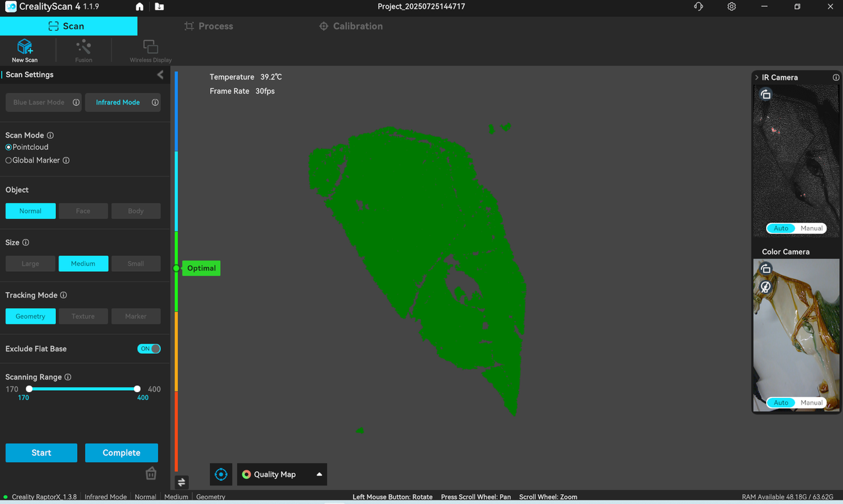Click the Scanning Range maximum slider handle
The width and height of the screenshot is (843, 504).
pyautogui.click(x=137, y=389)
